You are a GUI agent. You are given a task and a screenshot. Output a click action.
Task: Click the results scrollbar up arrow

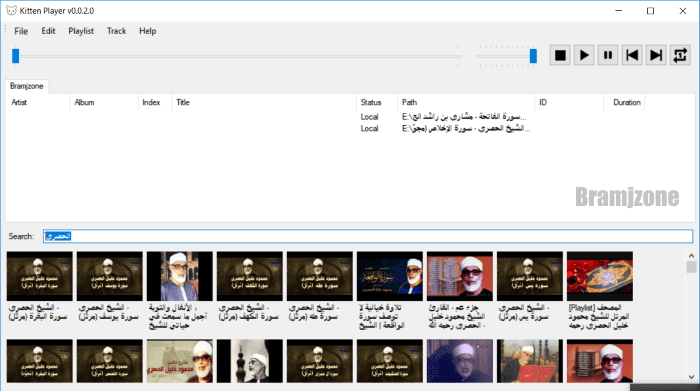pyautogui.click(x=691, y=256)
